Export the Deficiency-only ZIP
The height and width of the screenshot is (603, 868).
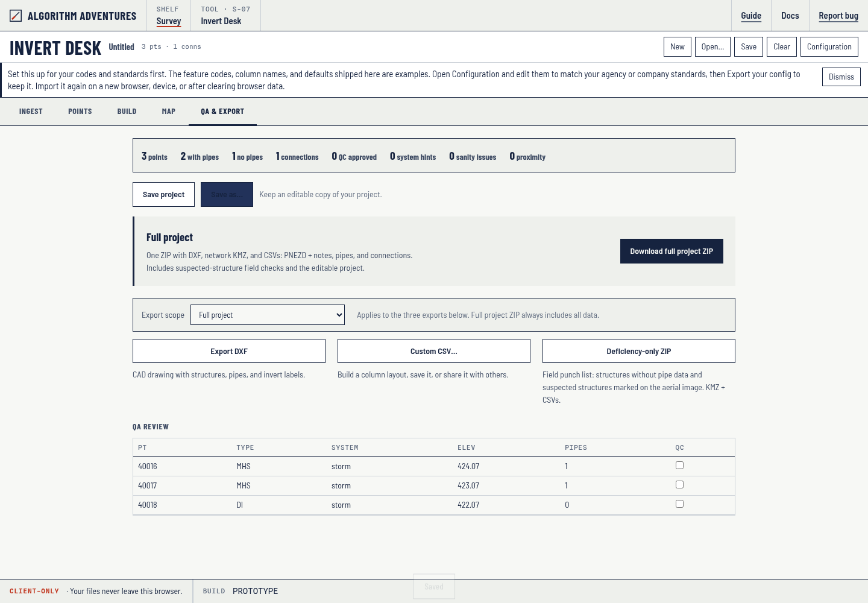tap(639, 351)
